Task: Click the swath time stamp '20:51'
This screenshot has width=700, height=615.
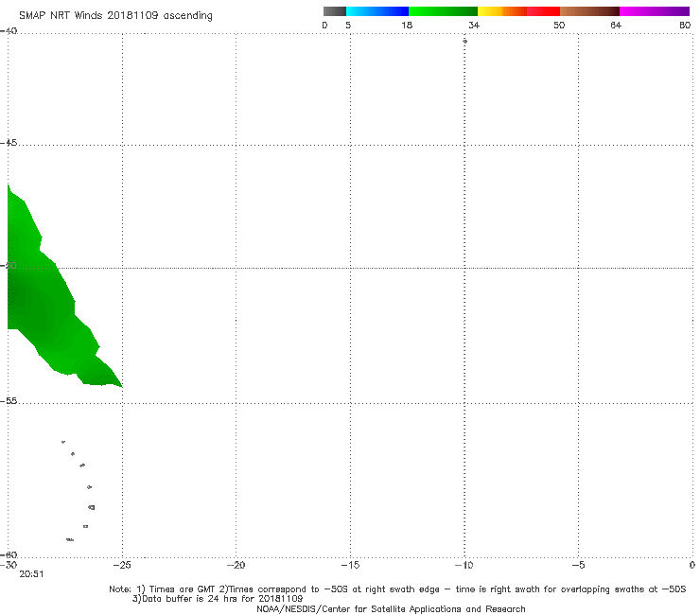Action: (x=31, y=574)
